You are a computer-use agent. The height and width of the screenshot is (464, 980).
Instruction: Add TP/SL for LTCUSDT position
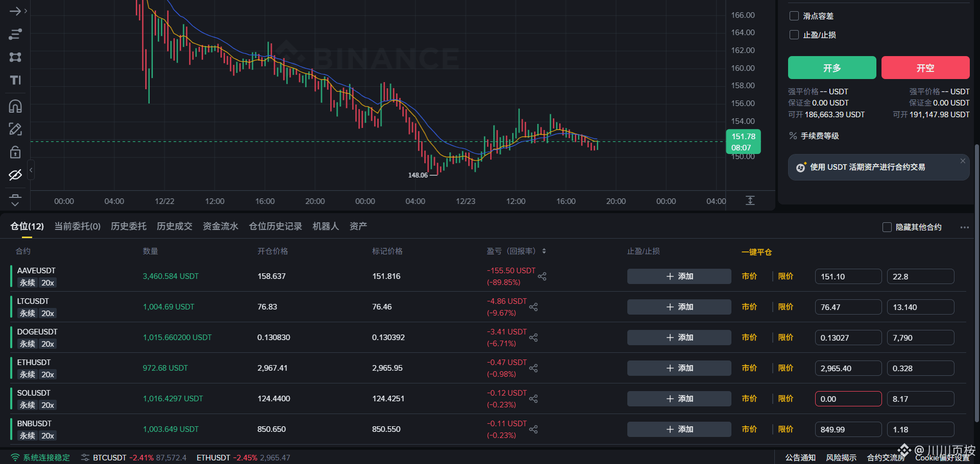(679, 307)
